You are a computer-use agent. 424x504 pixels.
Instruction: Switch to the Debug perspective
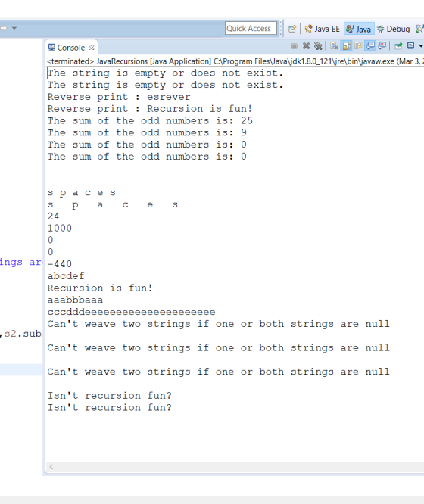[394, 29]
